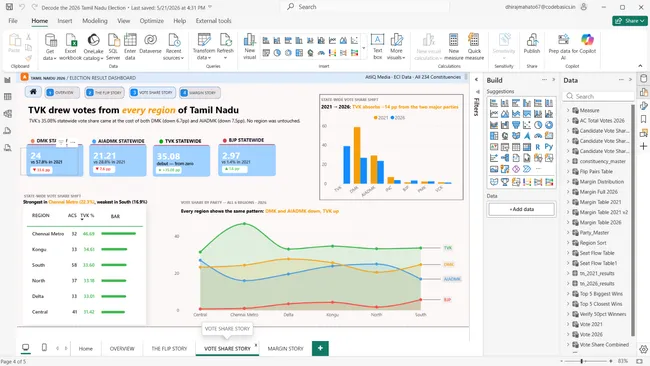Click the Save icon in title bar
This screenshot has width=650, height=366.
click(9, 7)
